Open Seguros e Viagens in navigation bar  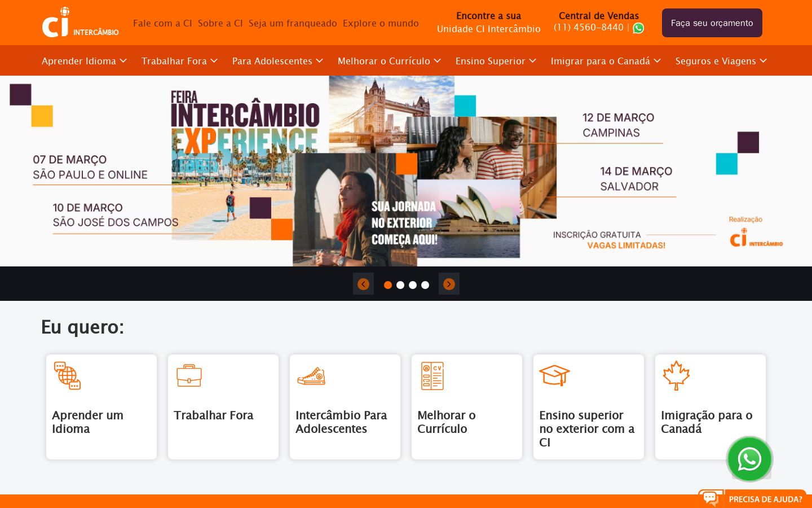tap(716, 61)
